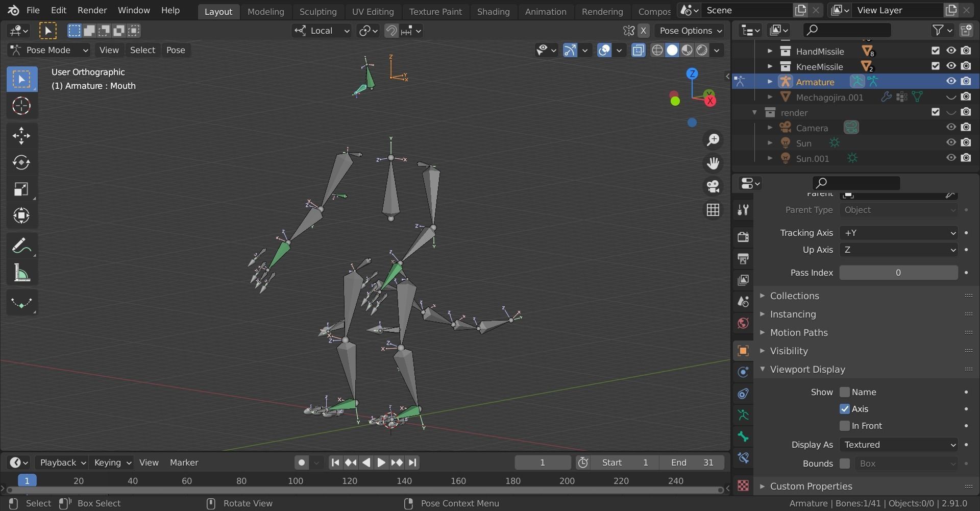Exclude HandMissile collection from view layer

point(935,51)
